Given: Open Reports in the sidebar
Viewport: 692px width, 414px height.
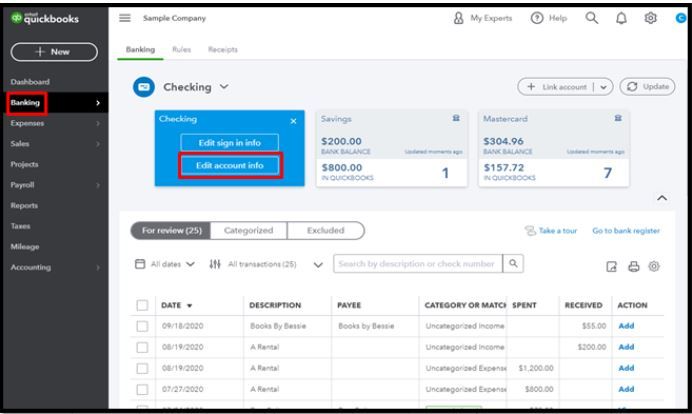Looking at the screenshot, I should tap(24, 205).
